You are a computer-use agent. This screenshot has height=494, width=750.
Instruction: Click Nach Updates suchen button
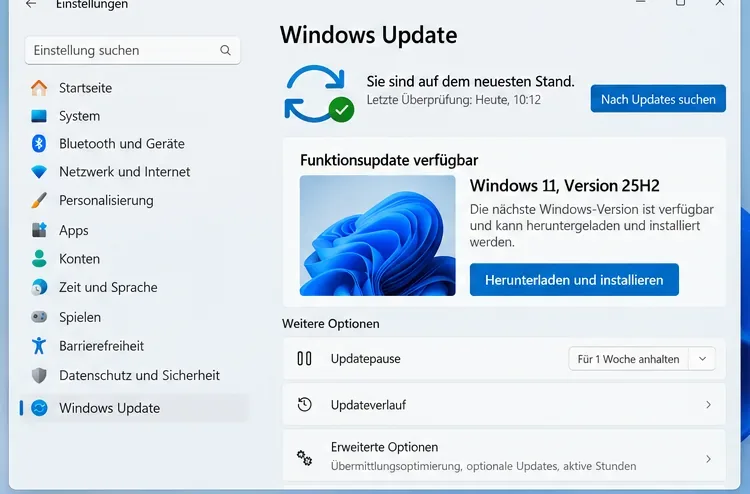coord(658,99)
